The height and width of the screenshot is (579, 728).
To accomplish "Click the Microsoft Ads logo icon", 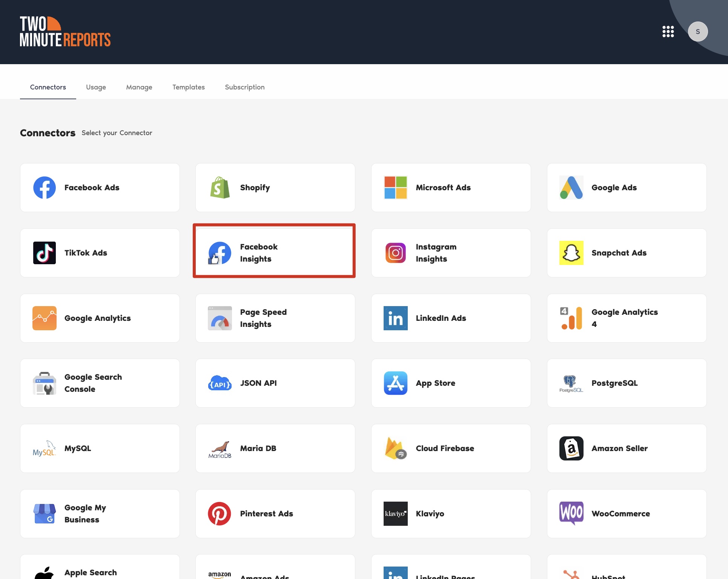I will pyautogui.click(x=396, y=188).
